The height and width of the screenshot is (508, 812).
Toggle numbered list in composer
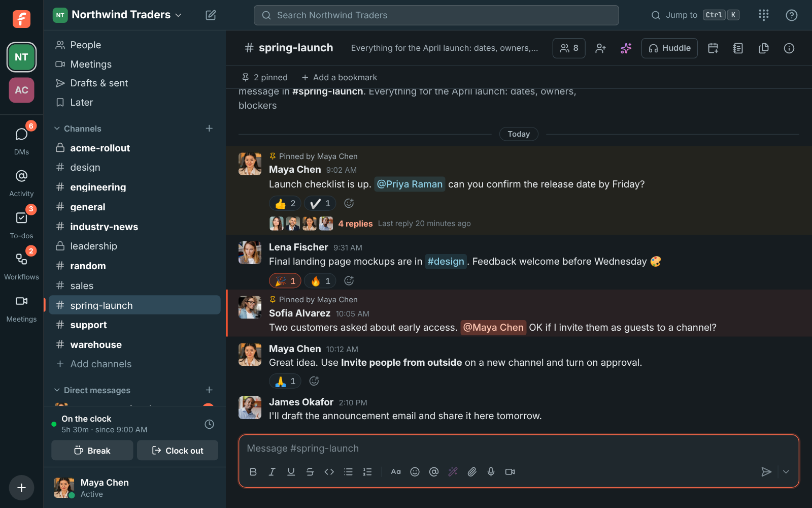[367, 472]
